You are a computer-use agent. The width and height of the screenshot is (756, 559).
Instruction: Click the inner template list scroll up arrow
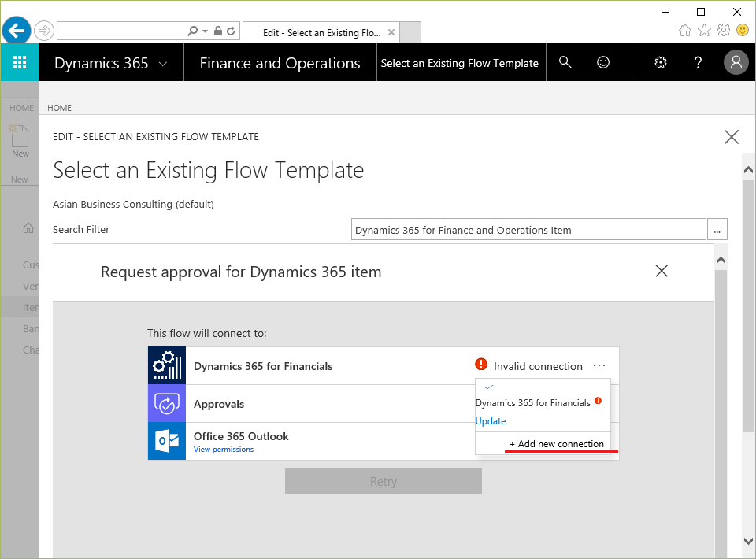tap(721, 261)
